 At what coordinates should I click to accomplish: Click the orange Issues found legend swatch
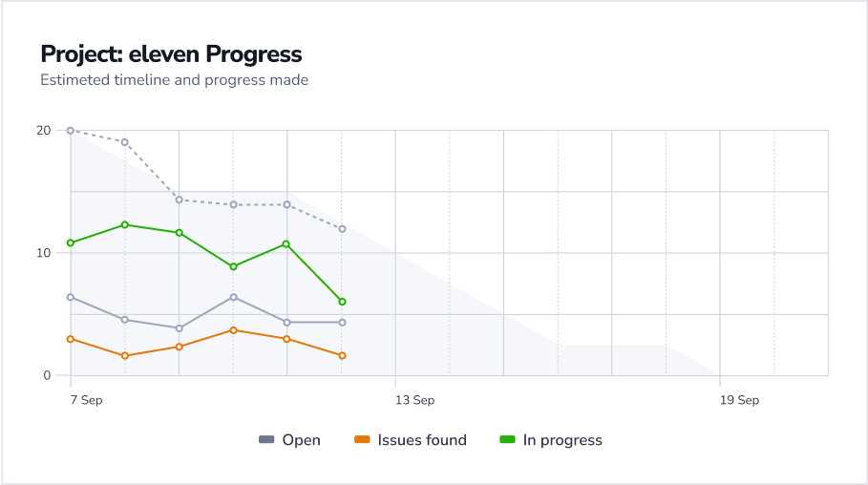click(x=362, y=440)
